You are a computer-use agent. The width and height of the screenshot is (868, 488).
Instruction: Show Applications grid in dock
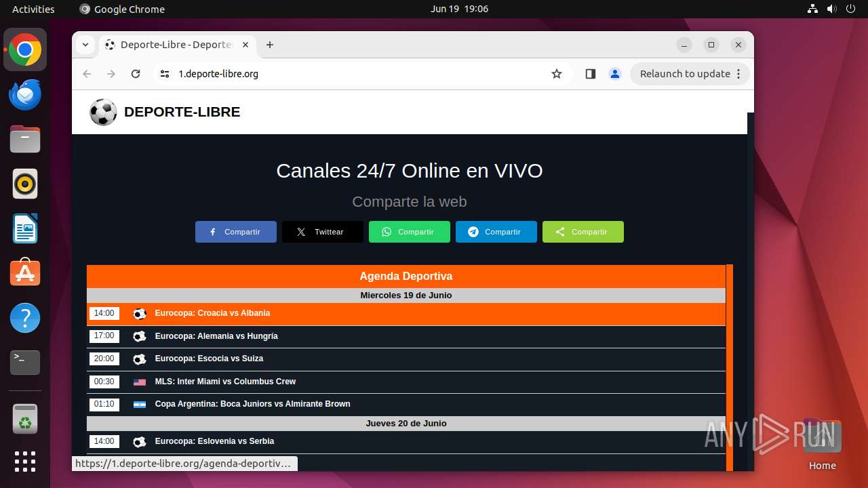click(x=25, y=462)
